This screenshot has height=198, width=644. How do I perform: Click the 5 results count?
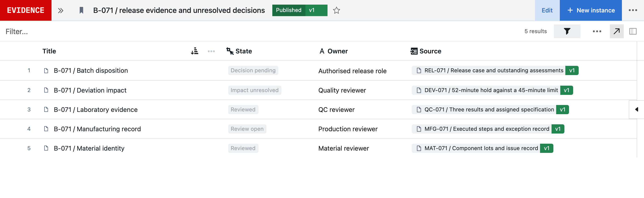coord(535,31)
